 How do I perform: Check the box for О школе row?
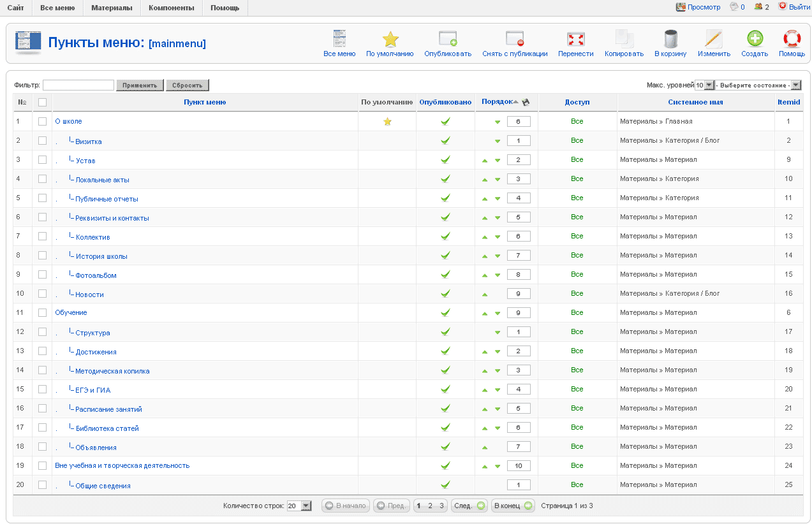[x=43, y=121]
